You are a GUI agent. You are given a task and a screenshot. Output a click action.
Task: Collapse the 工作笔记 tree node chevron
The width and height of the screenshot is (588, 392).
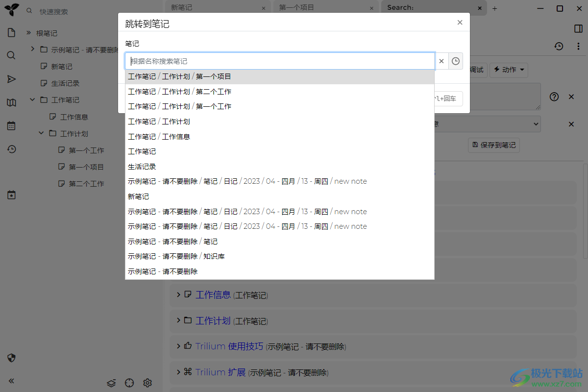click(32, 99)
